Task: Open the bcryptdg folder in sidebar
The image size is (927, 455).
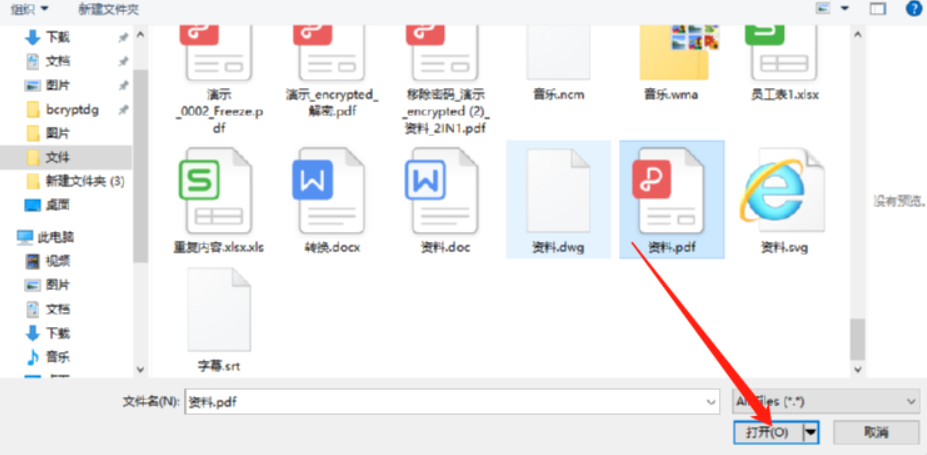Action: (x=62, y=110)
